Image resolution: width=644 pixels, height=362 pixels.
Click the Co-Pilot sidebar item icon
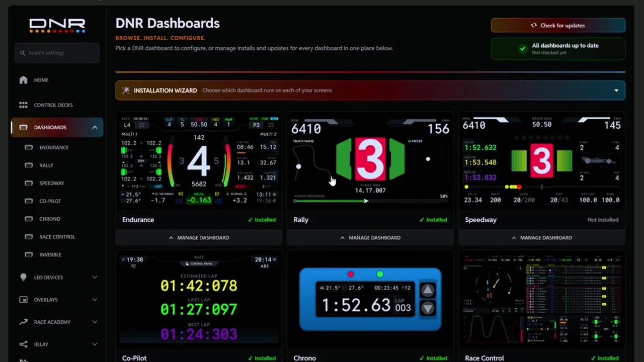29,201
